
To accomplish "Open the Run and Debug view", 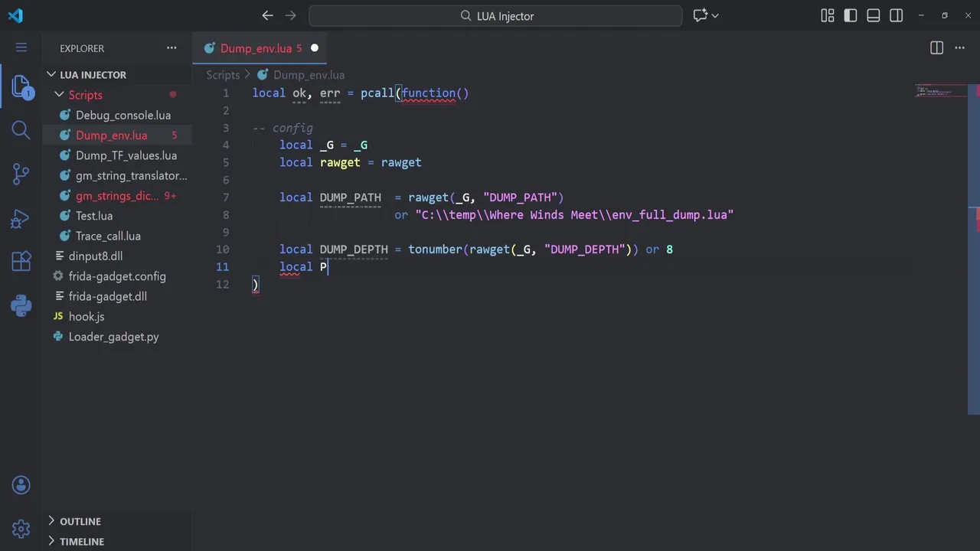I will 21,219.
